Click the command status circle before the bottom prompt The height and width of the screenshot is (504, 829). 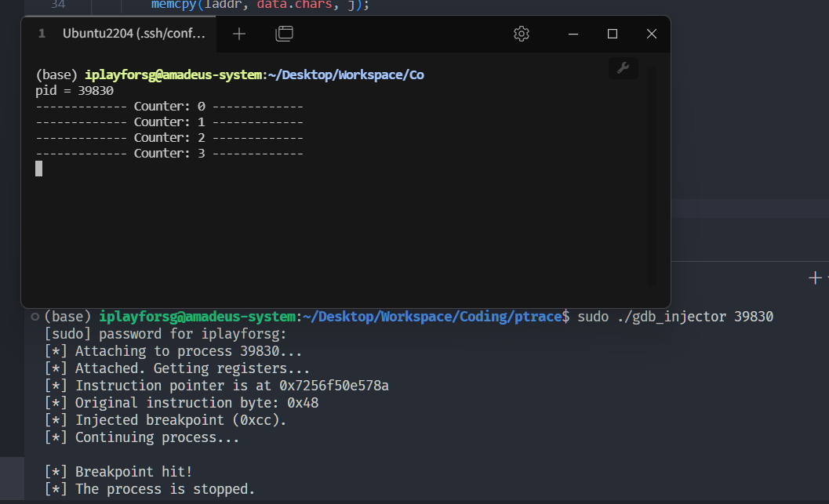(x=35, y=317)
